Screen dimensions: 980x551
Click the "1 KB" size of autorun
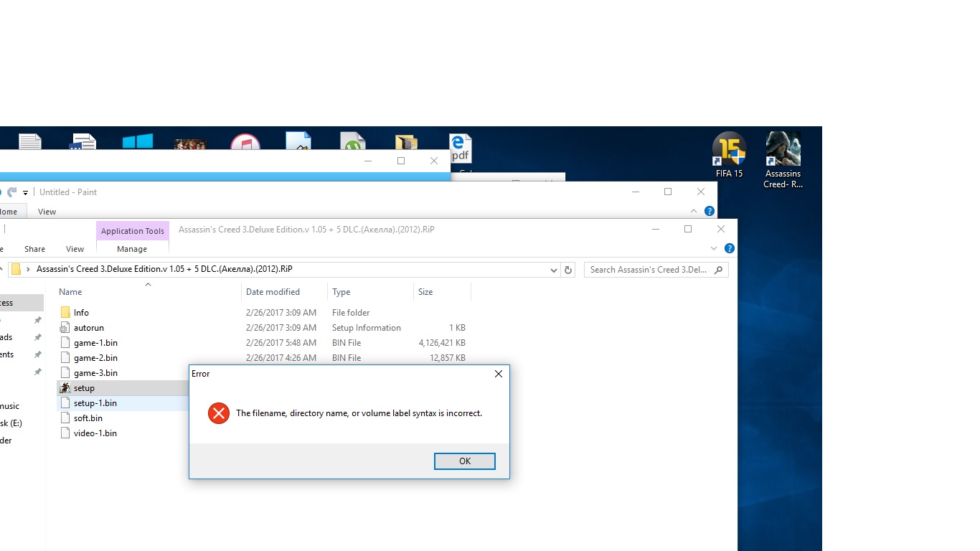(x=457, y=328)
